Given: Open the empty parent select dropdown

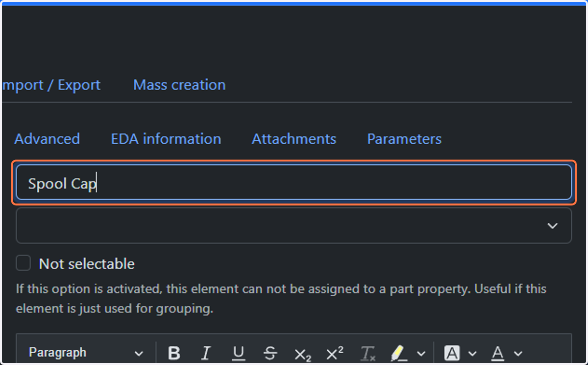Looking at the screenshot, I should [294, 226].
